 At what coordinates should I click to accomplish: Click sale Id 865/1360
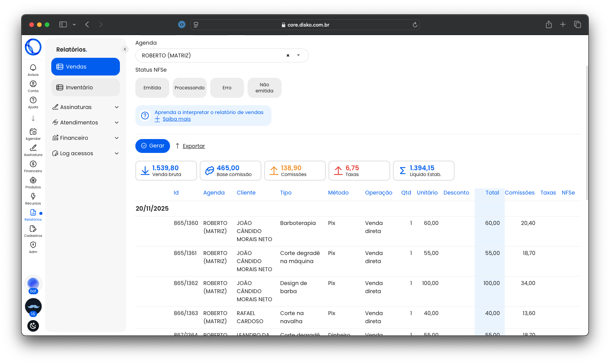(x=186, y=223)
